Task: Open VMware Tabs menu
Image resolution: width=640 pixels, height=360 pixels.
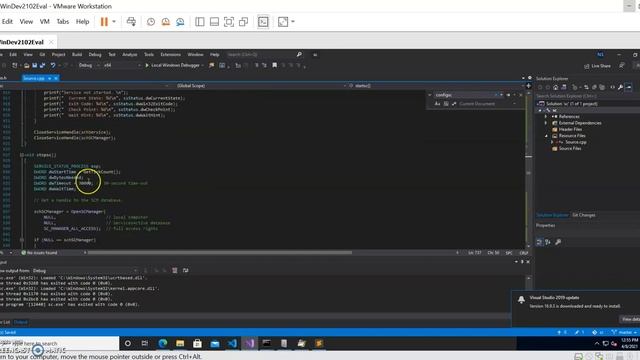Action: [x=62, y=22]
